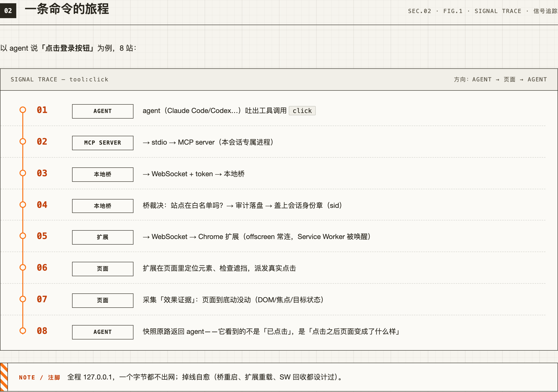This screenshot has width=558, height=392.
Task: Click the heading 一条命令的旅程
Action: click(x=67, y=9)
